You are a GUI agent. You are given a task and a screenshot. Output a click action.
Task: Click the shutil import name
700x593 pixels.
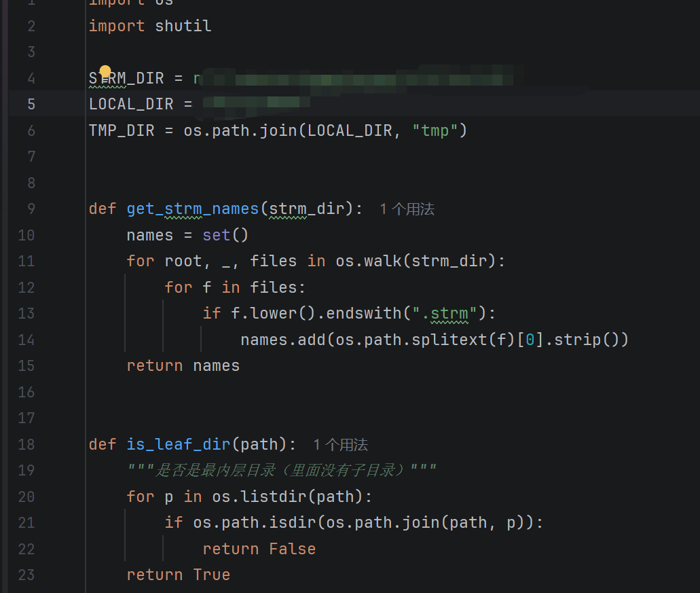pyautogui.click(x=183, y=26)
